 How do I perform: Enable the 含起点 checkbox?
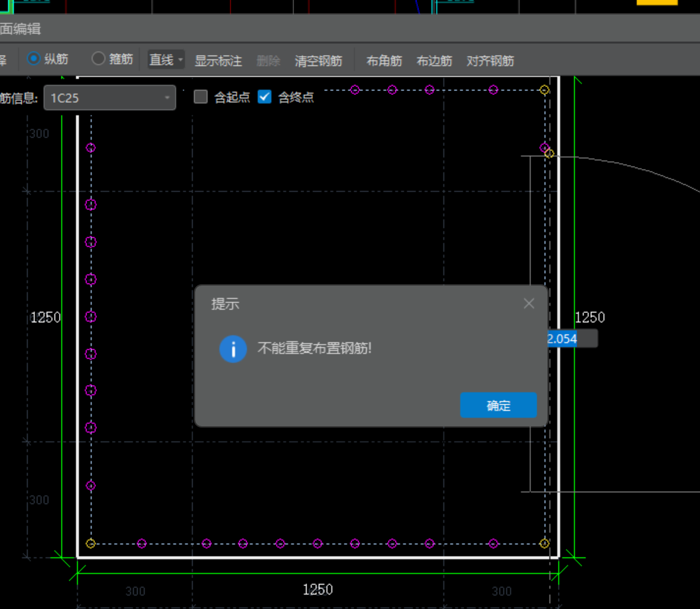(201, 97)
